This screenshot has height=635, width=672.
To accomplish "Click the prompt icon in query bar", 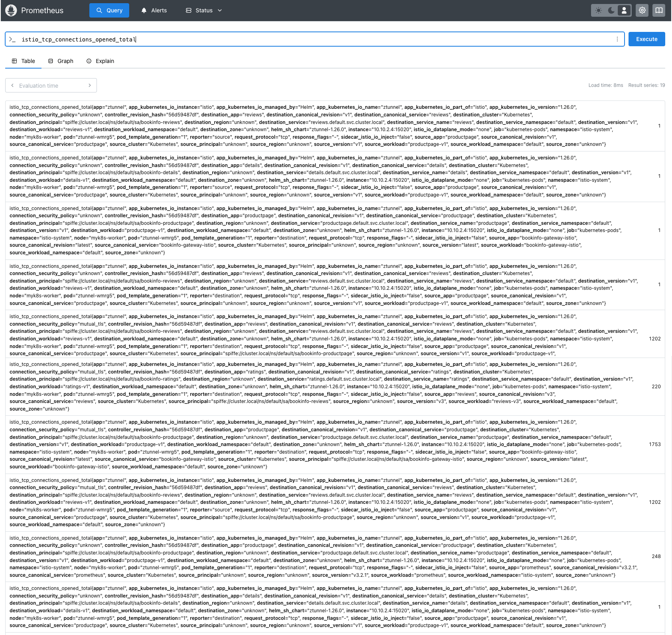I will click(x=12, y=39).
